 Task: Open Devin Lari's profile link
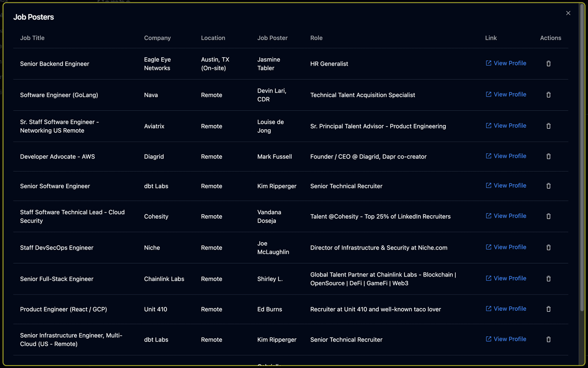(x=506, y=94)
